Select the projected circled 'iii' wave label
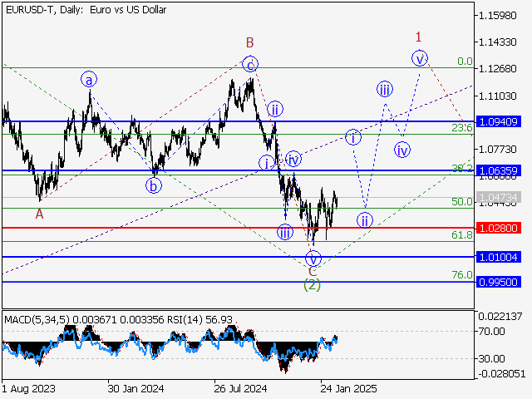Image resolution: width=532 pixels, height=399 pixels. [x=384, y=89]
